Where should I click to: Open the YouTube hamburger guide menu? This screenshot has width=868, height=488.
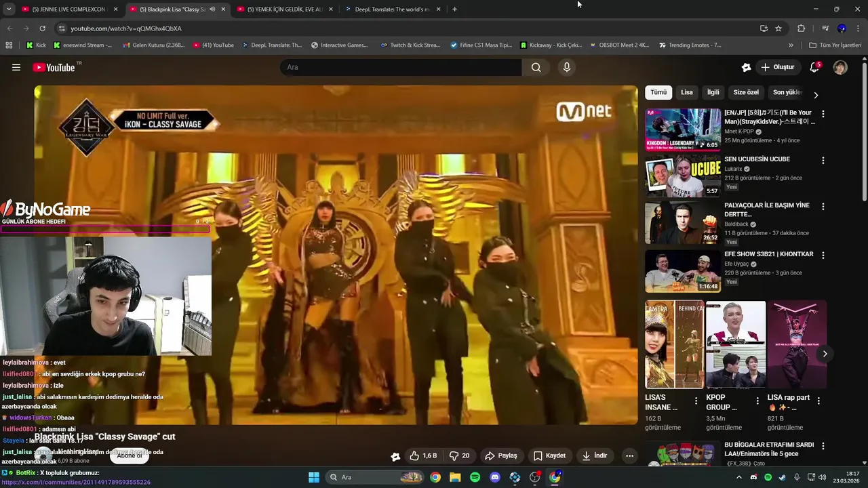(16, 67)
